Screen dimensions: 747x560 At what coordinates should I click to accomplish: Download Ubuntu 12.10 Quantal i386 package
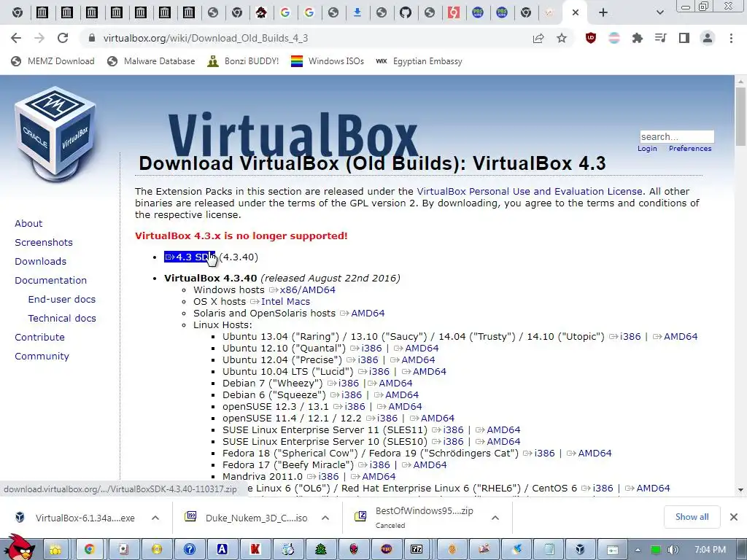366,348
